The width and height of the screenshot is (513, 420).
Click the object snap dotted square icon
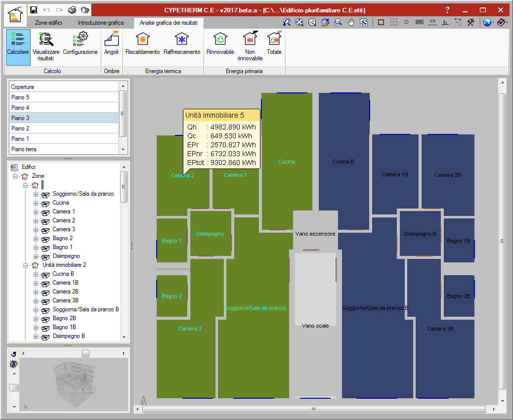406,22
